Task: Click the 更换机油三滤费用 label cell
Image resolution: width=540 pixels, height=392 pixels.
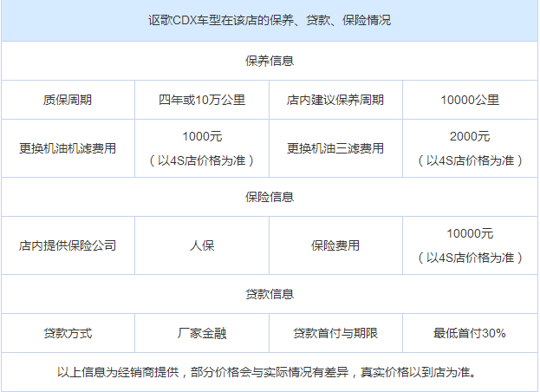Action: pos(335,148)
